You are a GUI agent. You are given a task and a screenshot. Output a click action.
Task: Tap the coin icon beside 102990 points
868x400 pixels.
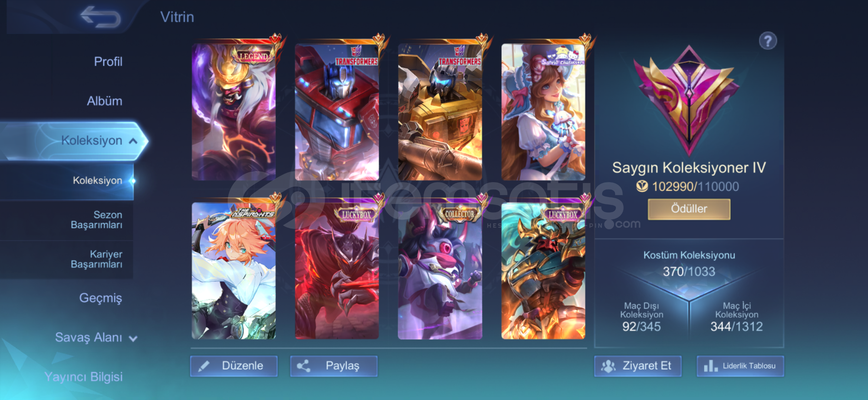(642, 186)
